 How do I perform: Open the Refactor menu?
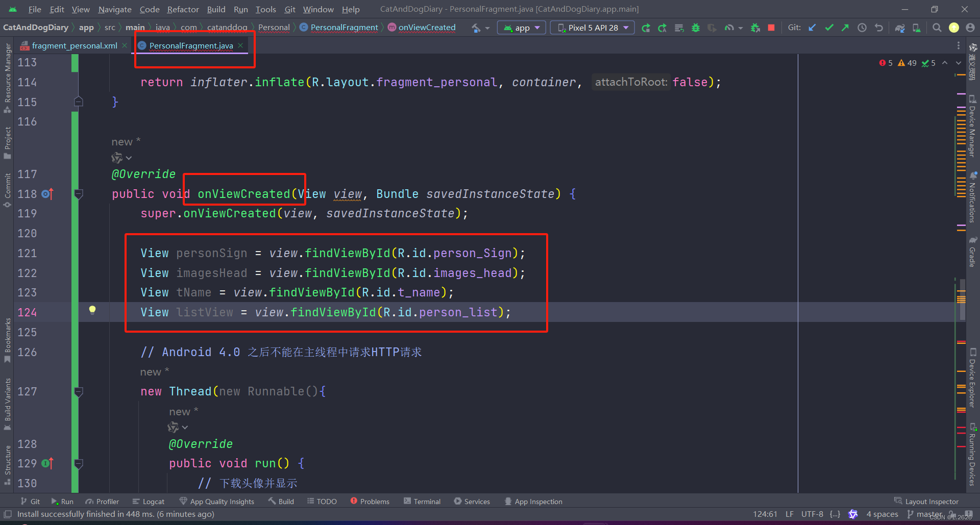tap(182, 9)
